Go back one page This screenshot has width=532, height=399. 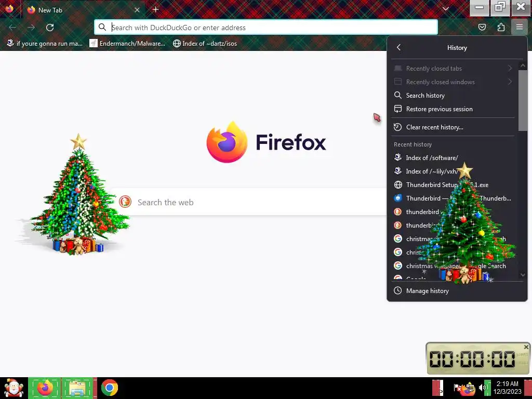pos(12,27)
